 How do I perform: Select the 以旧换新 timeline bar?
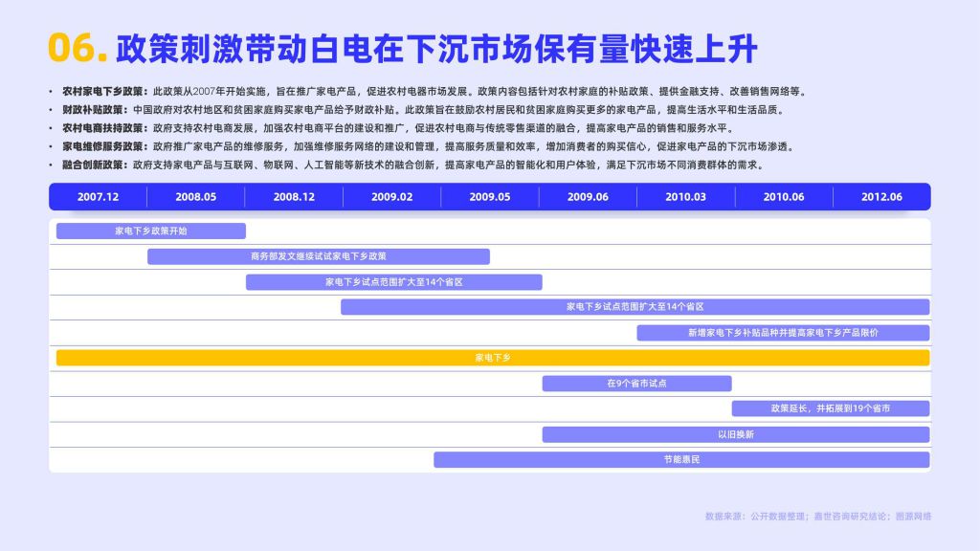[x=736, y=434]
